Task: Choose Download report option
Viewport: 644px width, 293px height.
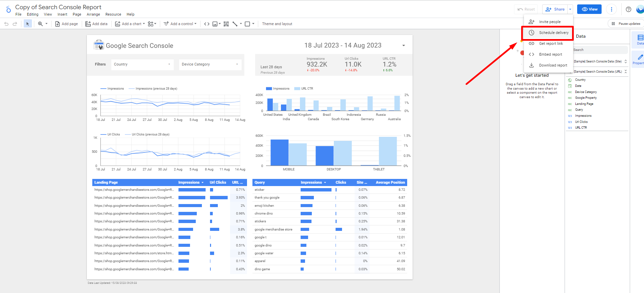Action: [548, 65]
